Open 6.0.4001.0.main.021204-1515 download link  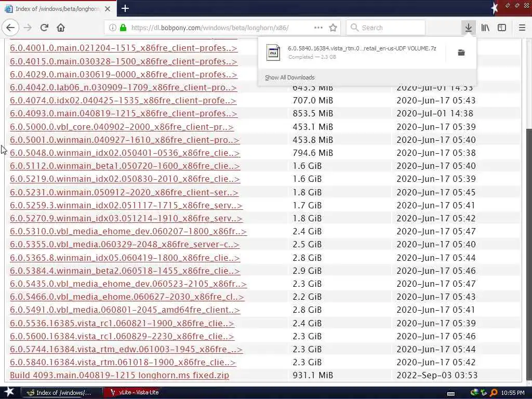coord(124,48)
